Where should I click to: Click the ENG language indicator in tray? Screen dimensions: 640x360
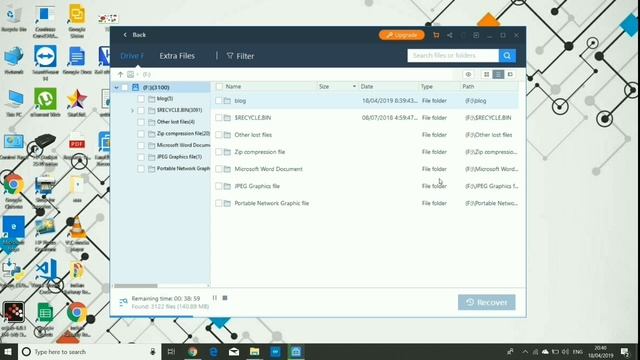[578, 351]
